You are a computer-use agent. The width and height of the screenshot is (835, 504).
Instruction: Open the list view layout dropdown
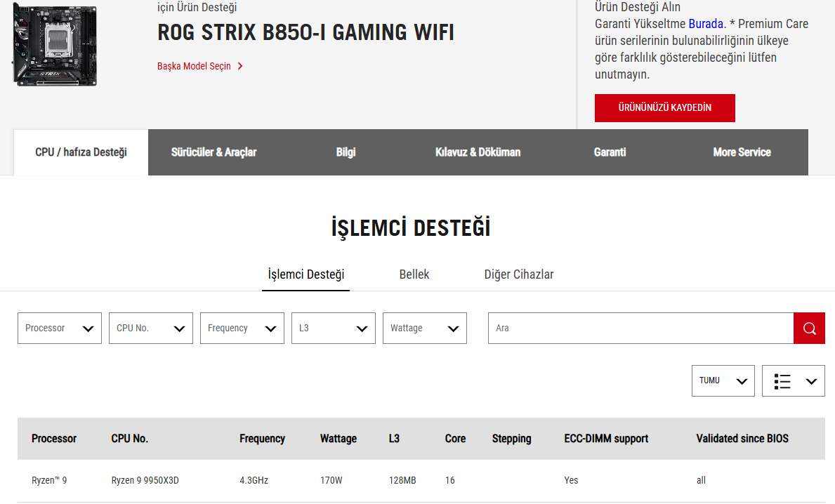point(793,381)
